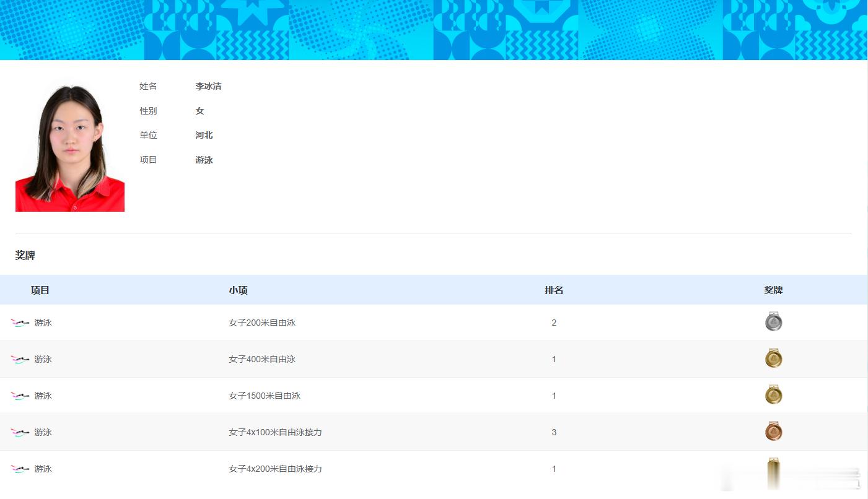Click rank 1 for 女子400米自由泳

554,359
